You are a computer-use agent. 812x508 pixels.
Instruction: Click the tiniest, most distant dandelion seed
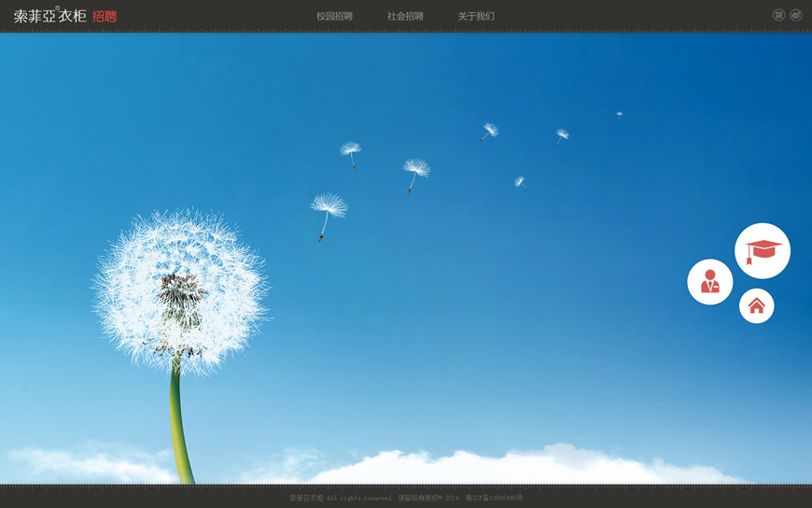pyautogui.click(x=619, y=114)
